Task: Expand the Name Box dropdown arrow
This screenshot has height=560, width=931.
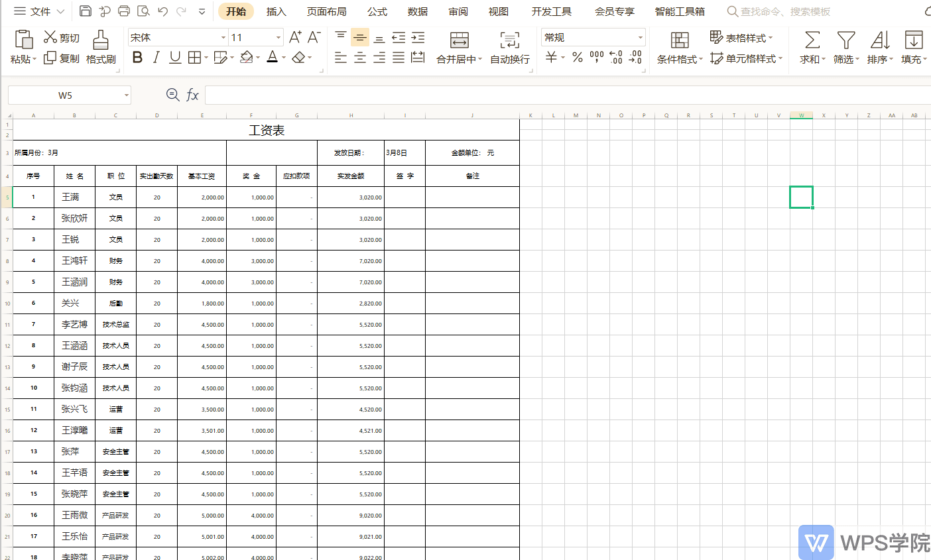Action: [x=126, y=95]
